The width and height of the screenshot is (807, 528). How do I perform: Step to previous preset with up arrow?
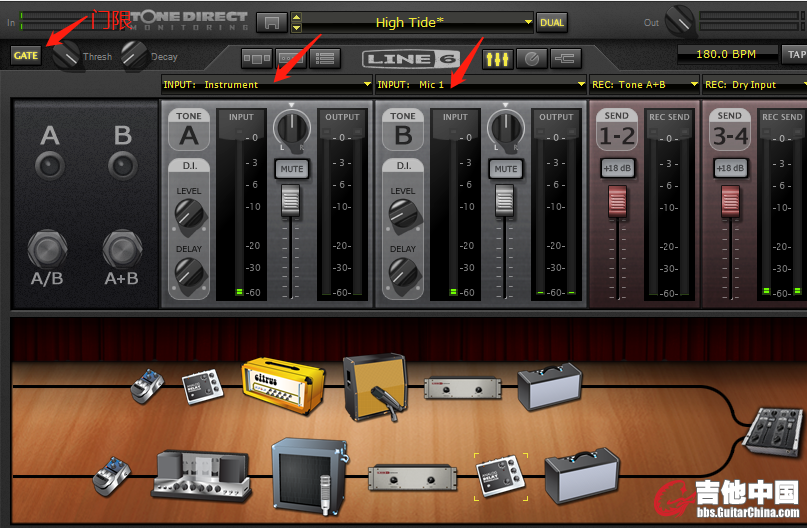coord(296,17)
